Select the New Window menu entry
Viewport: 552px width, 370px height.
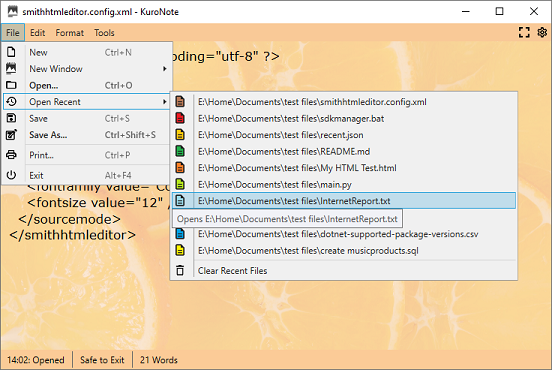[87, 69]
